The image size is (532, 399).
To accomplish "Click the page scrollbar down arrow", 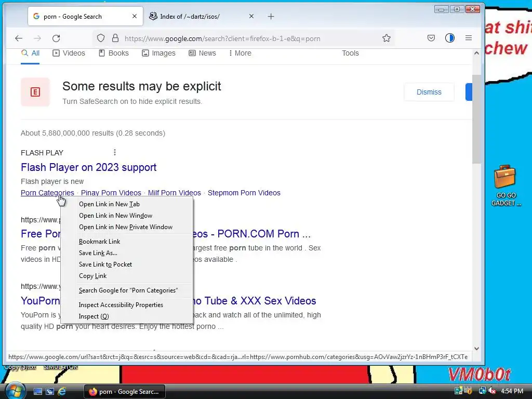I will point(477,349).
